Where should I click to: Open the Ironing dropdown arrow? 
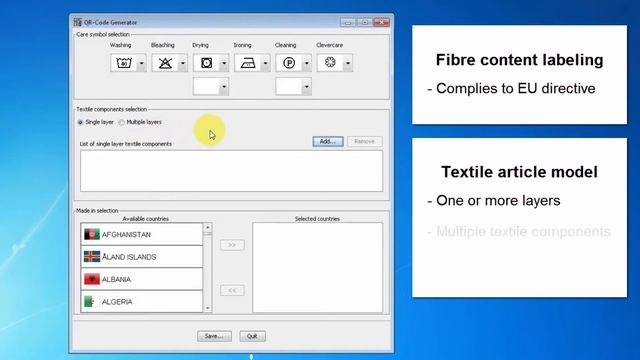[x=265, y=63]
